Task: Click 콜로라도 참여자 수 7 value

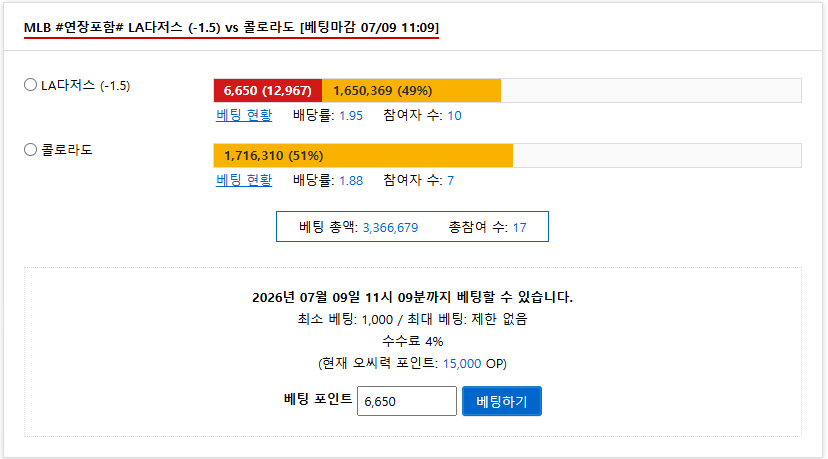Action: coord(450,181)
